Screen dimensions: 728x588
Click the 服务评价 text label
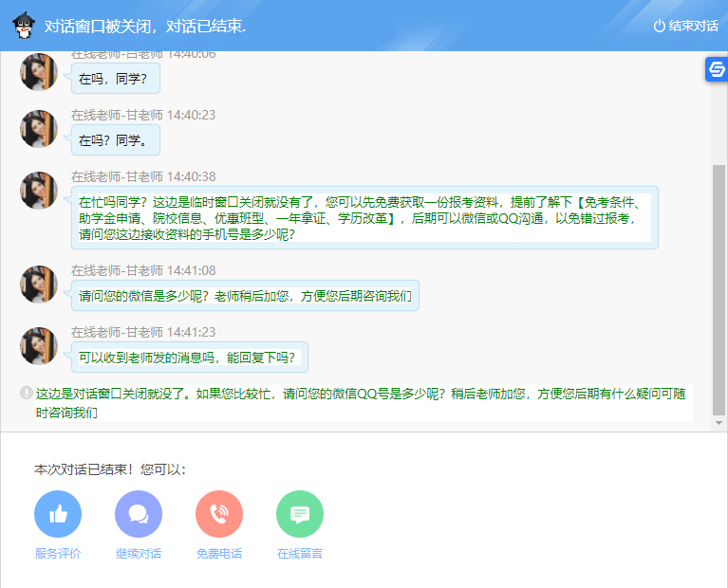(x=58, y=554)
